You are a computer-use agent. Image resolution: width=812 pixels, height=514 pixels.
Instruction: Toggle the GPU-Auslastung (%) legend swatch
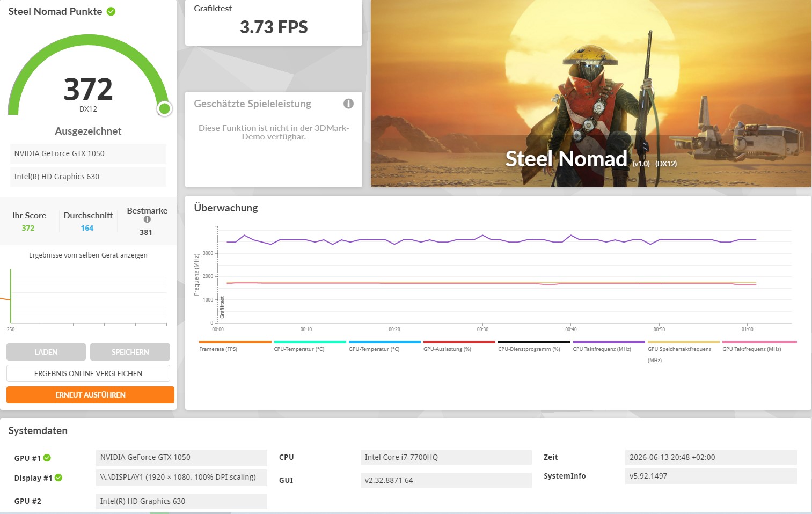(459, 342)
